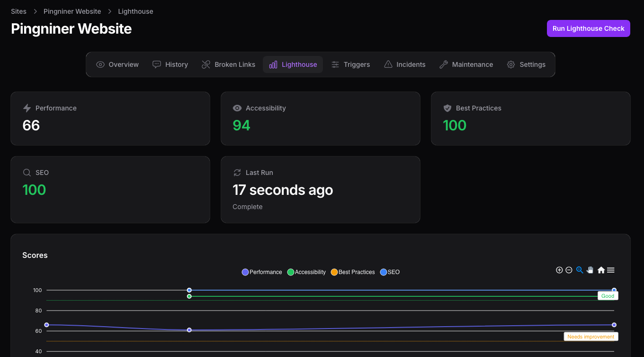Toggle the Best Practices series in legend
Viewport: 644px width, 357px height.
[x=353, y=272]
